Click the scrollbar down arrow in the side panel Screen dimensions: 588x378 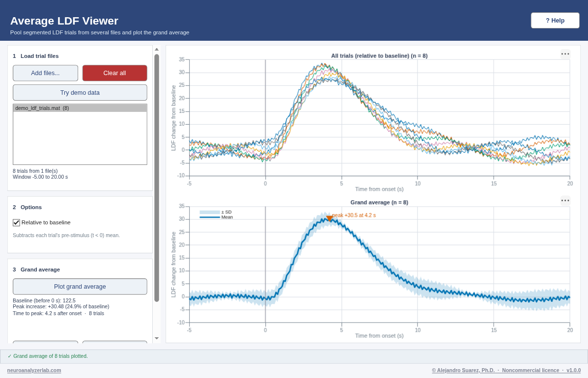click(157, 338)
